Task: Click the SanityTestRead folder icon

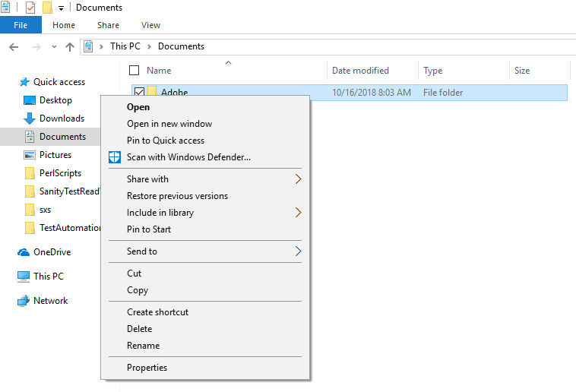Action: tap(30, 191)
